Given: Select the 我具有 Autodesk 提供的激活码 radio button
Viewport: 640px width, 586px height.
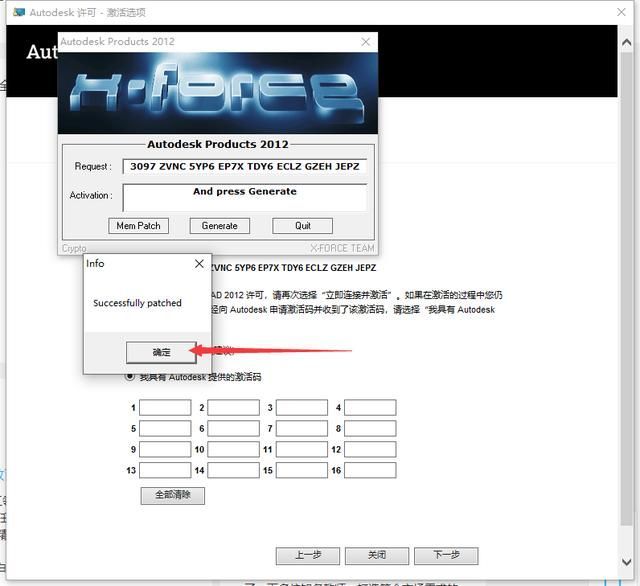Looking at the screenshot, I should [x=130, y=377].
